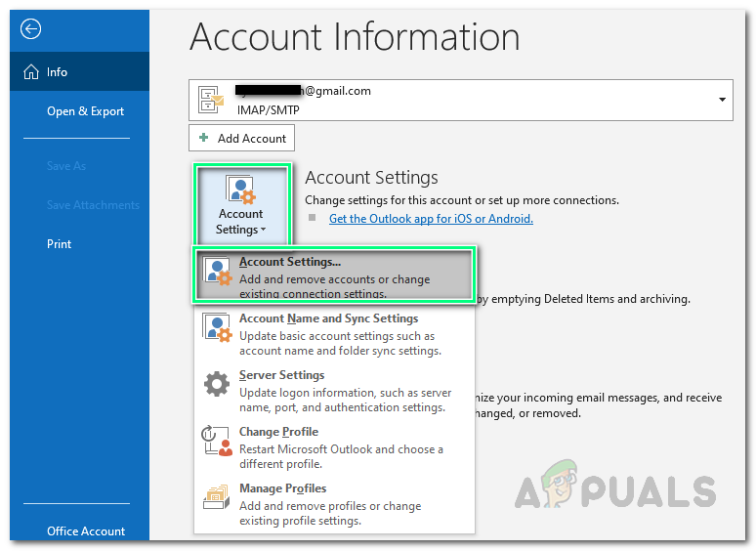Click the Manage Profiles icon
The height and width of the screenshot is (551, 756).
(x=216, y=497)
